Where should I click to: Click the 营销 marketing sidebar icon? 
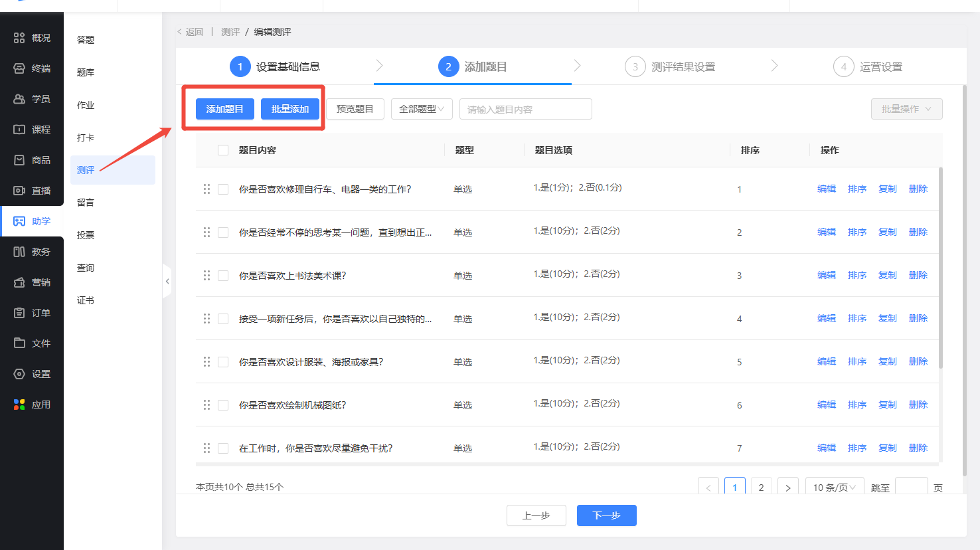19,282
